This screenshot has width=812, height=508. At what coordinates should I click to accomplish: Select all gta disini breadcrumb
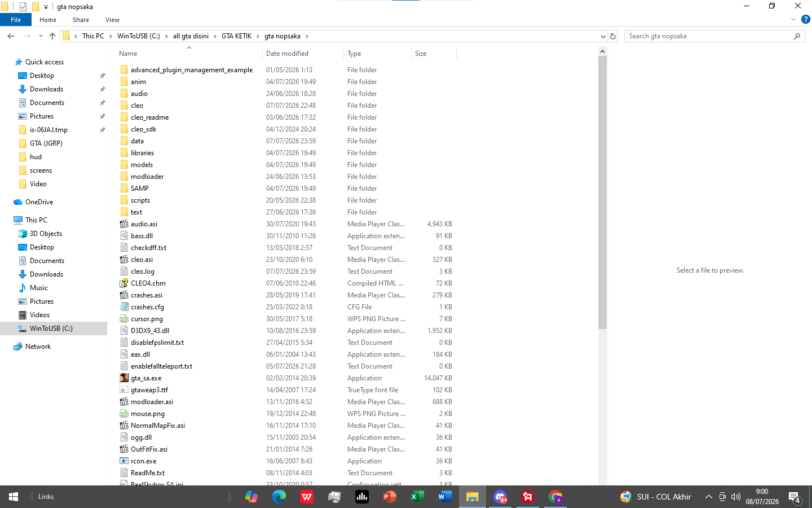(191, 36)
